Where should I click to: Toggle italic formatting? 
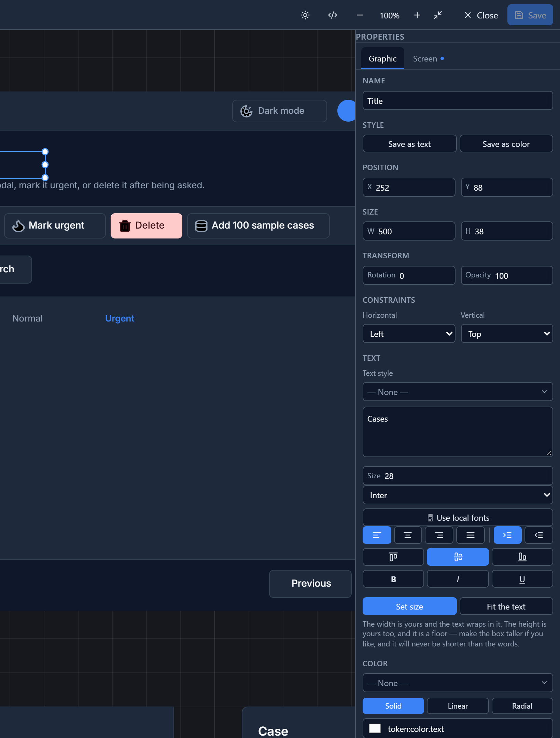tap(458, 579)
